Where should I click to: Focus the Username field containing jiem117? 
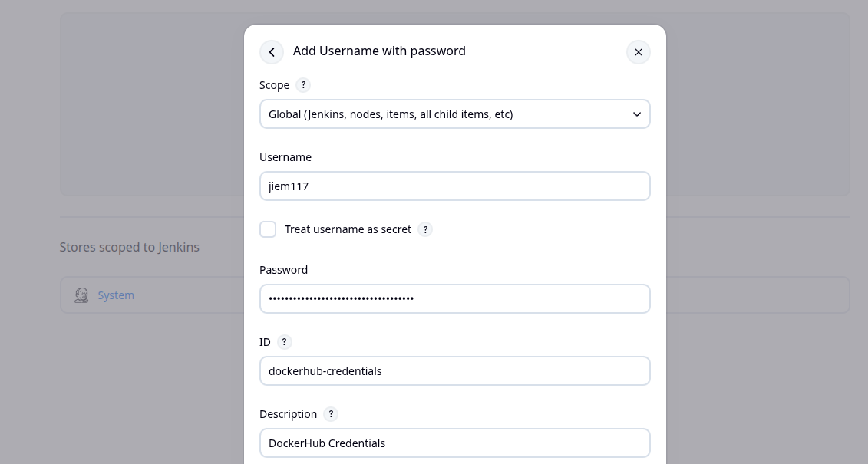click(454, 186)
